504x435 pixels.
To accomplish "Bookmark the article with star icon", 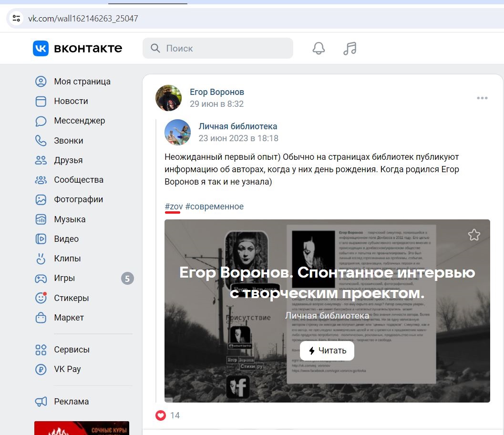I will [x=474, y=235].
